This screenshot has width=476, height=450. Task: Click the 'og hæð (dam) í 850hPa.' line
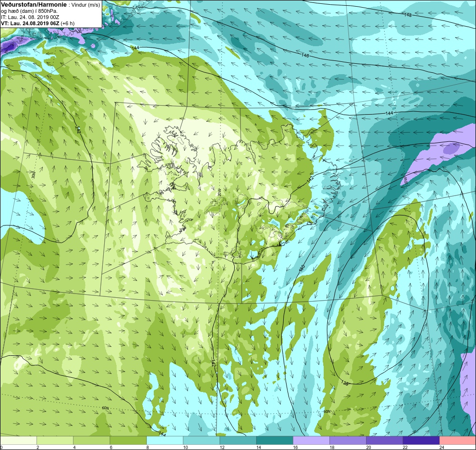(x=29, y=11)
